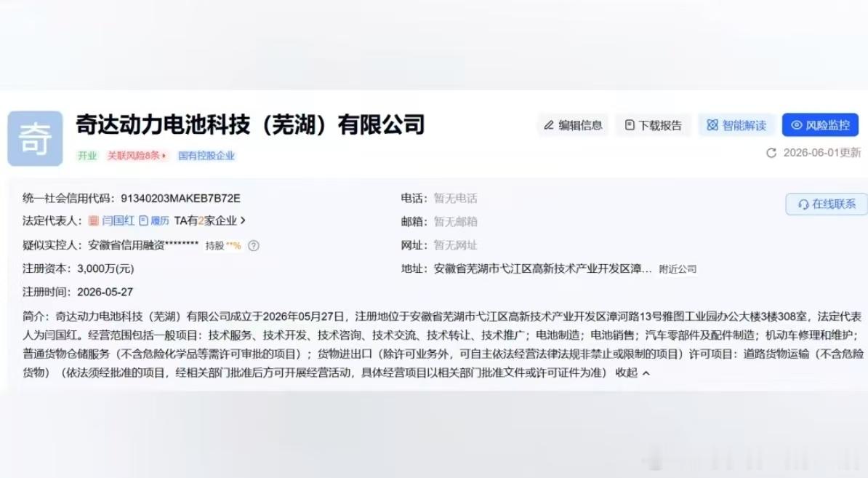Open suspected controller 安徽省信用融资 link

click(142, 244)
